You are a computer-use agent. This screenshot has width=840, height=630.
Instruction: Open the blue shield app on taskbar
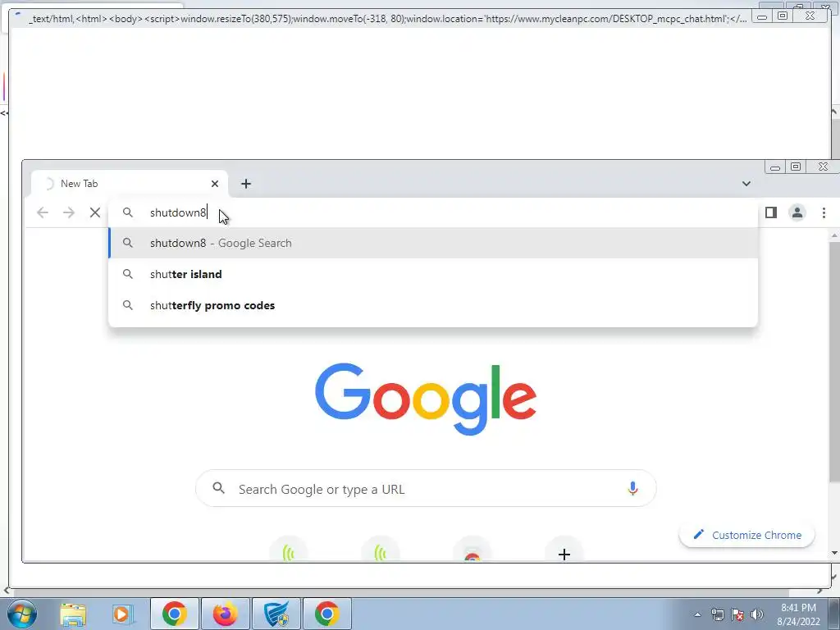tap(276, 614)
